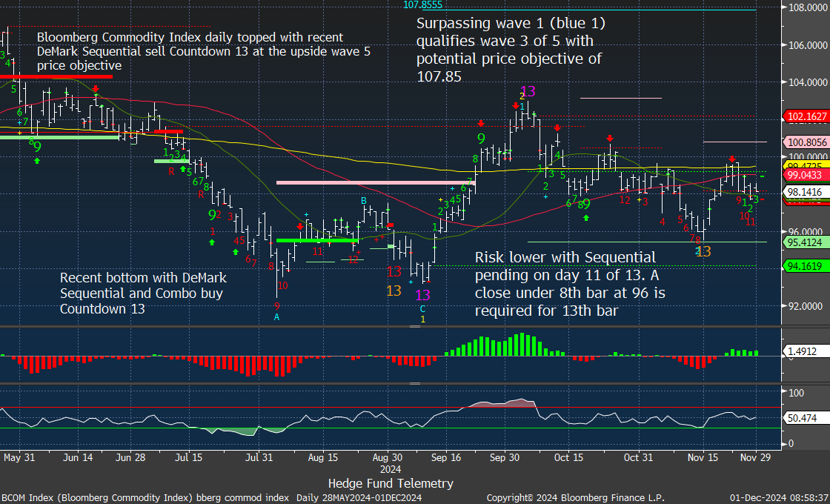Viewport: 830px width, 504px height.
Task: Click the cyan wave B label
Action: [364, 201]
